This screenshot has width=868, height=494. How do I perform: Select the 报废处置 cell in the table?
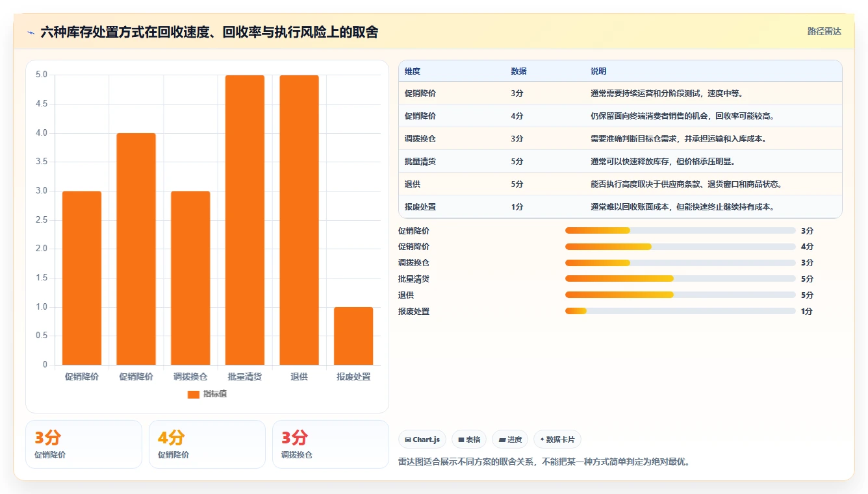pos(420,207)
